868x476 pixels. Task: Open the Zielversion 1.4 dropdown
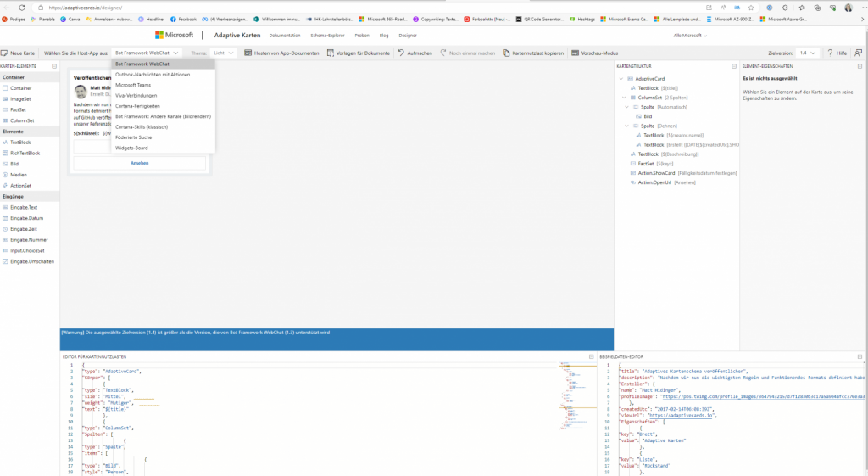(x=807, y=53)
